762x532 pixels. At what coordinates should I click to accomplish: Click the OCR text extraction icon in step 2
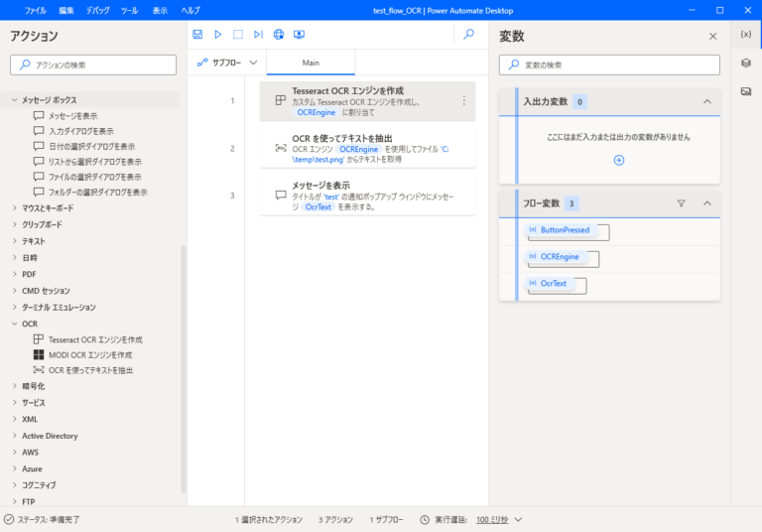point(281,148)
